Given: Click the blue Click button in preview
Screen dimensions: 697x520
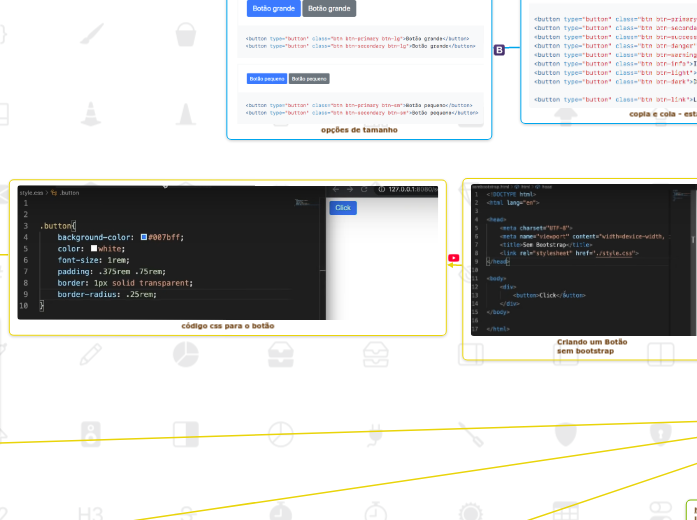Looking at the screenshot, I should (x=343, y=208).
